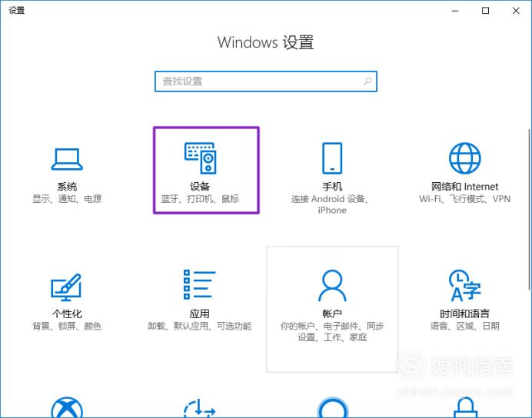Open the 手机 phone icon
Viewport: 532px width, 418px height.
tap(332, 158)
